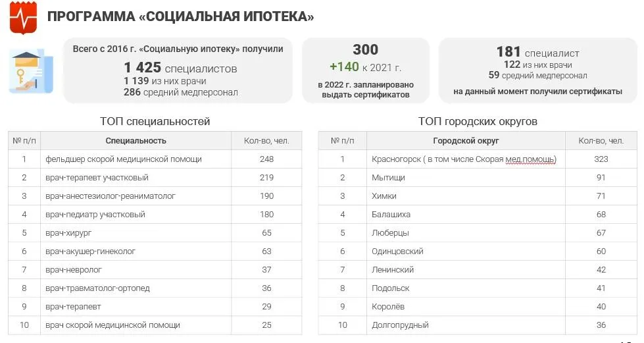Select the Красногорск city district row

pyautogui.click(x=478, y=159)
